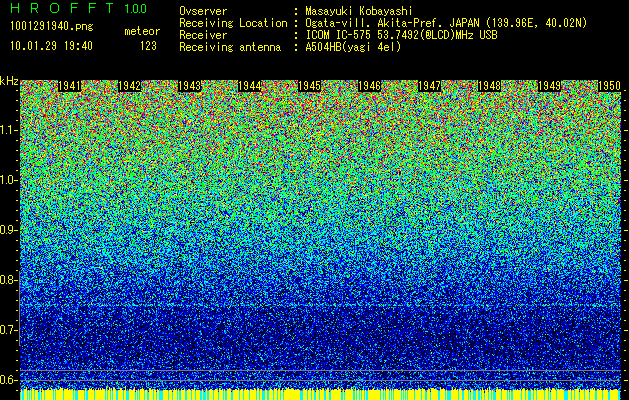Screen dimensions: 629x400
Task: Click the 1942 time marker
Action: click(130, 86)
